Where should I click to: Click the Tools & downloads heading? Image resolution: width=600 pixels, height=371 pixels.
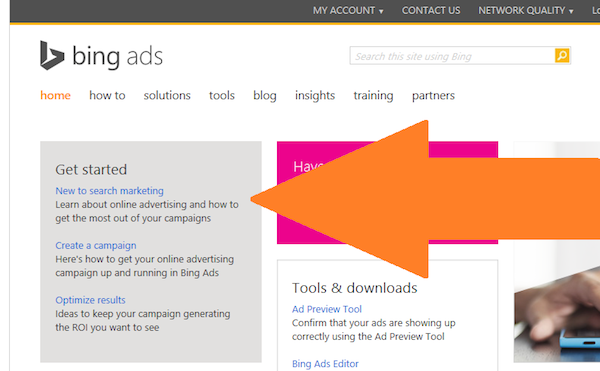pyautogui.click(x=355, y=288)
